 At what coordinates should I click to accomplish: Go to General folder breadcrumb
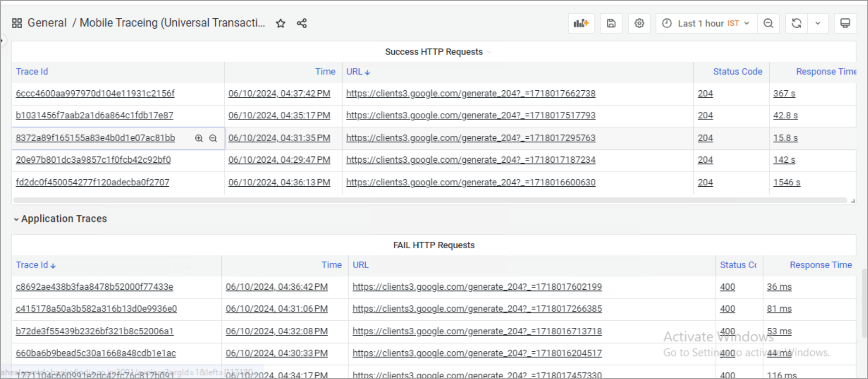(x=47, y=23)
